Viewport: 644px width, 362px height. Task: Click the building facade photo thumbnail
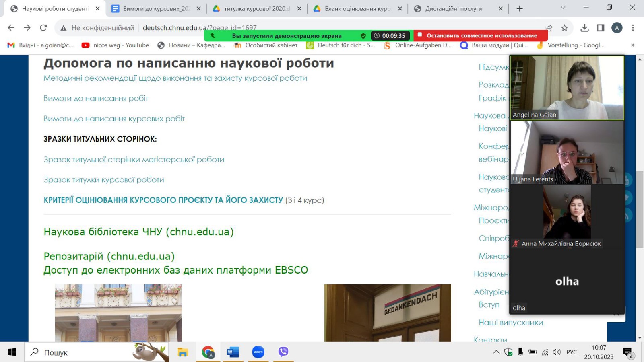click(x=118, y=313)
